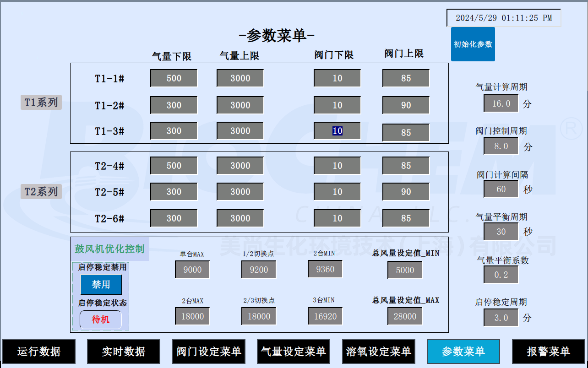Select the 参数菜单 tab

tap(463, 352)
